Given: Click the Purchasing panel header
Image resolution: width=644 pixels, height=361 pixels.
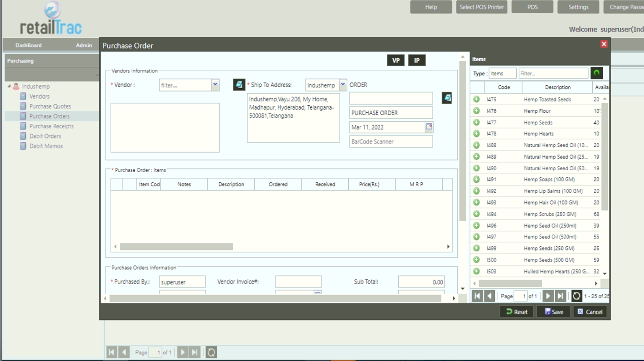Looking at the screenshot, I should pyautogui.click(x=52, y=61).
